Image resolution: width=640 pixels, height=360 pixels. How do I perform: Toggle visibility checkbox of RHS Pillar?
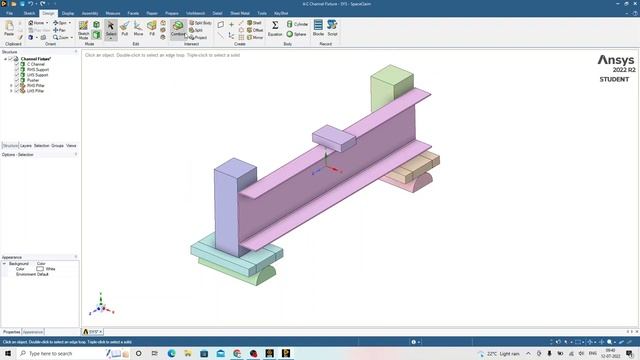(17, 86)
